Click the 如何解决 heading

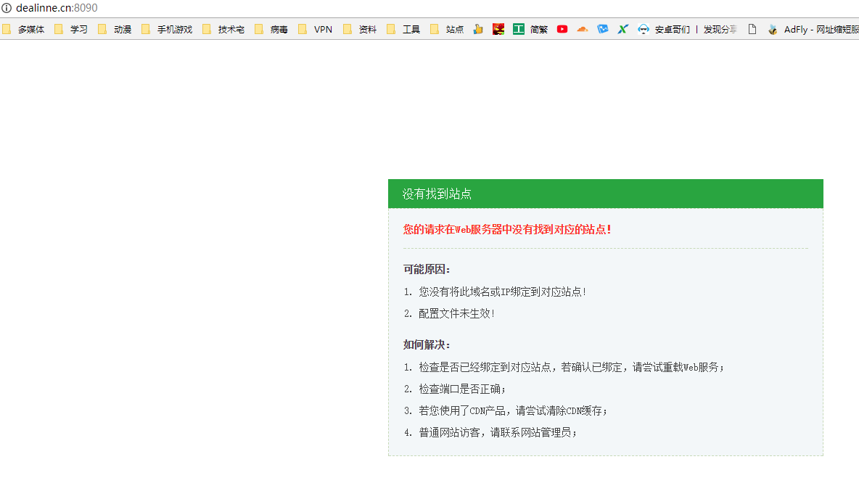427,345
